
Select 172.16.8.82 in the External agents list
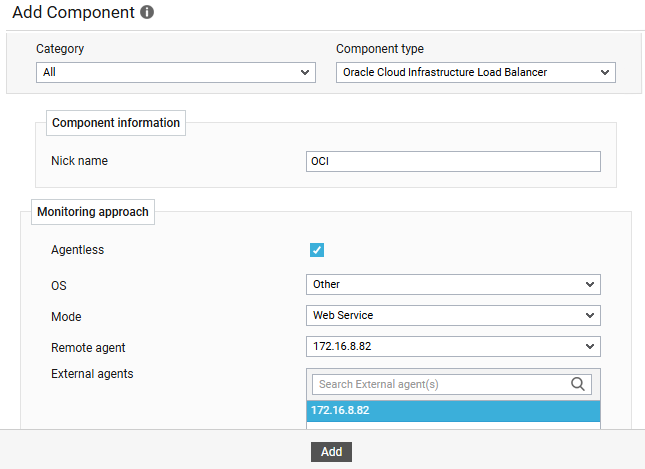tap(453, 411)
